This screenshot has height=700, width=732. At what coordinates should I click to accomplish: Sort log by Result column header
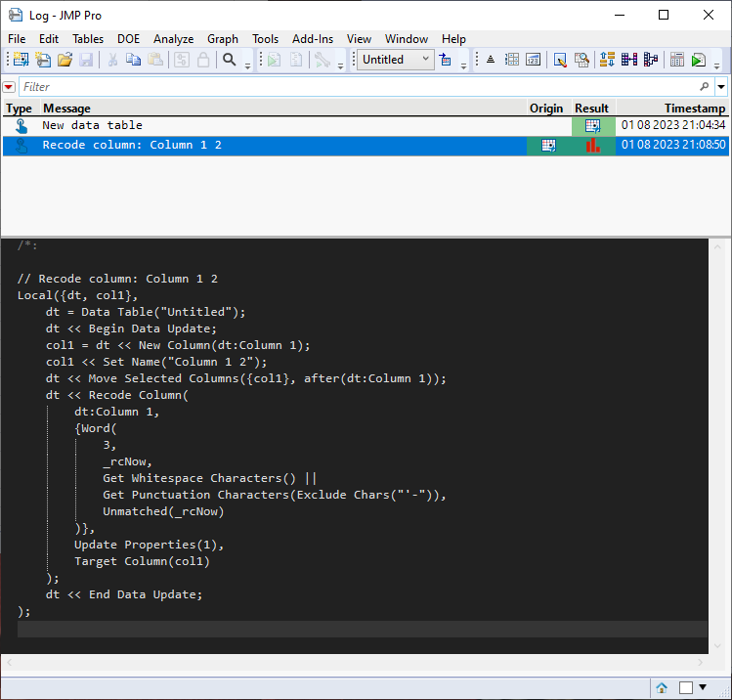(592, 109)
